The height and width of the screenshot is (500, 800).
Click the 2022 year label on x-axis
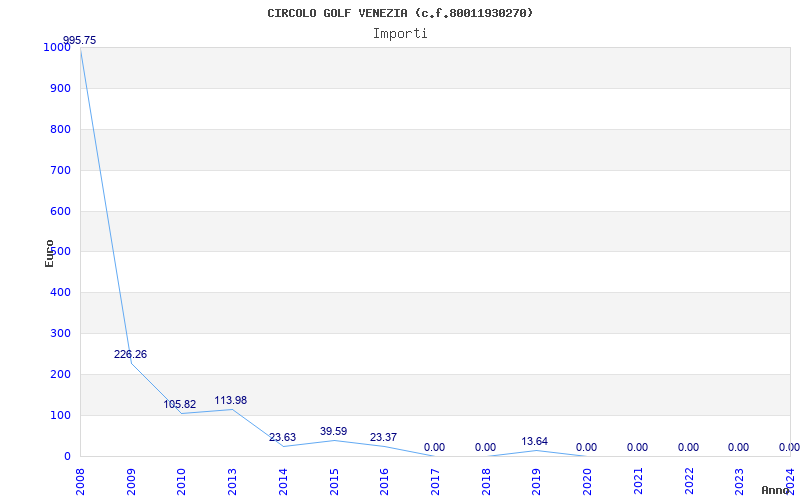tap(688, 481)
